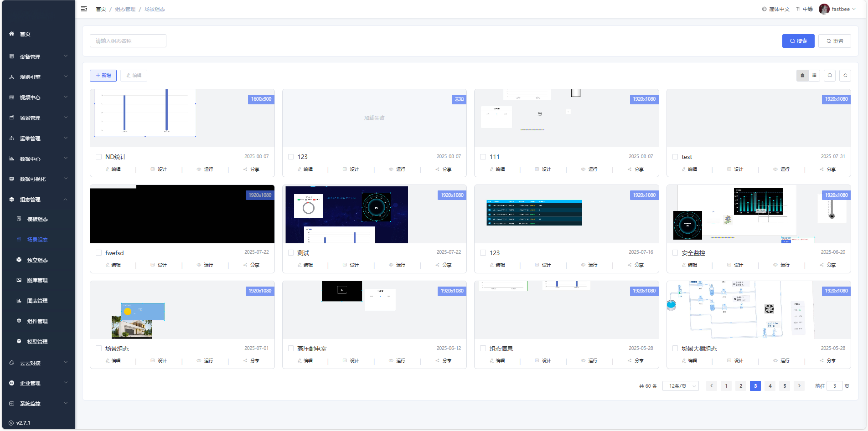The height and width of the screenshot is (431, 868).
Task: Click the refresh icon in the list toolbar
Action: pyautogui.click(x=845, y=76)
